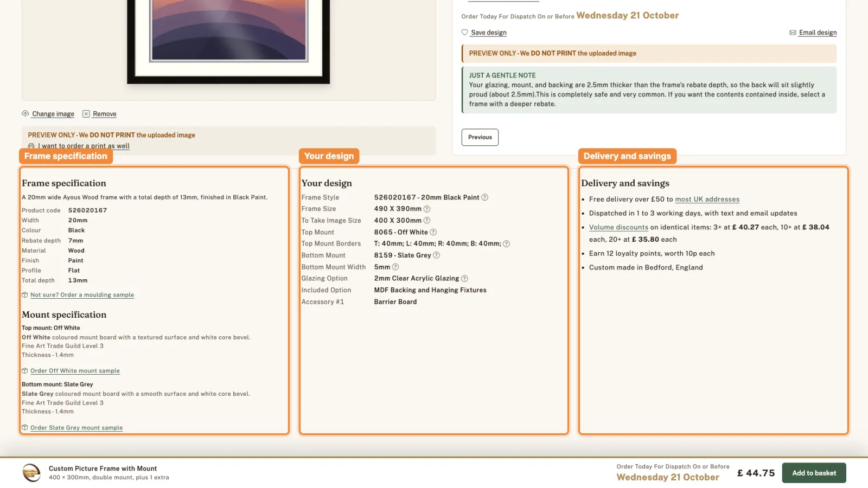
Task: Click the box icon beside Off White mount sample
Action: [x=25, y=371]
